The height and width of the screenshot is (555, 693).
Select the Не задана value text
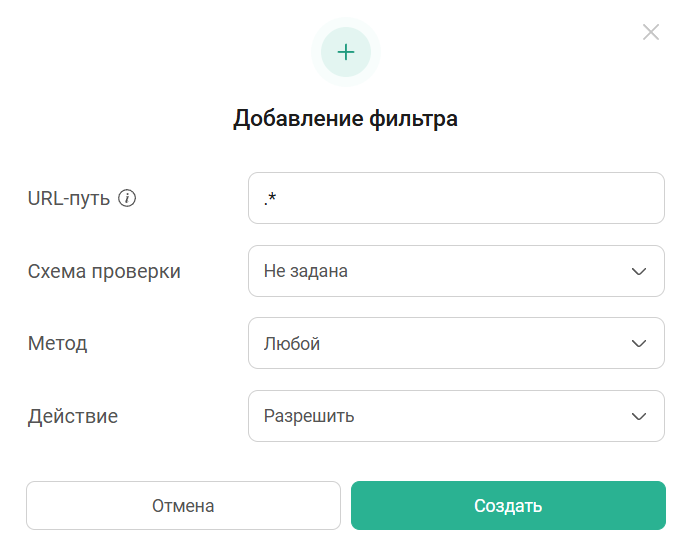tap(305, 271)
